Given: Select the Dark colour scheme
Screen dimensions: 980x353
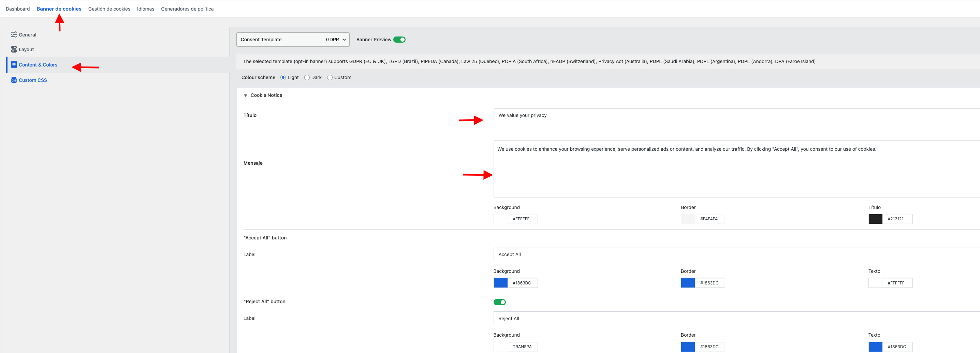Looking at the screenshot, I should [x=307, y=77].
